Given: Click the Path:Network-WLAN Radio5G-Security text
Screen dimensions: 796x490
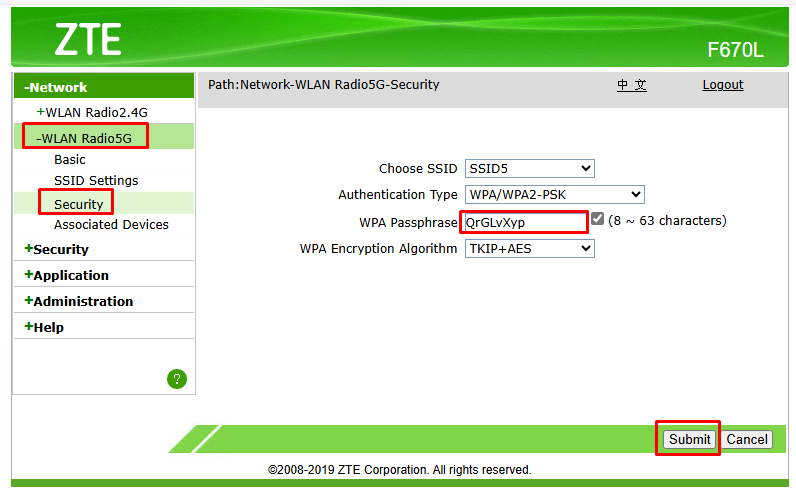Looking at the screenshot, I should [324, 85].
